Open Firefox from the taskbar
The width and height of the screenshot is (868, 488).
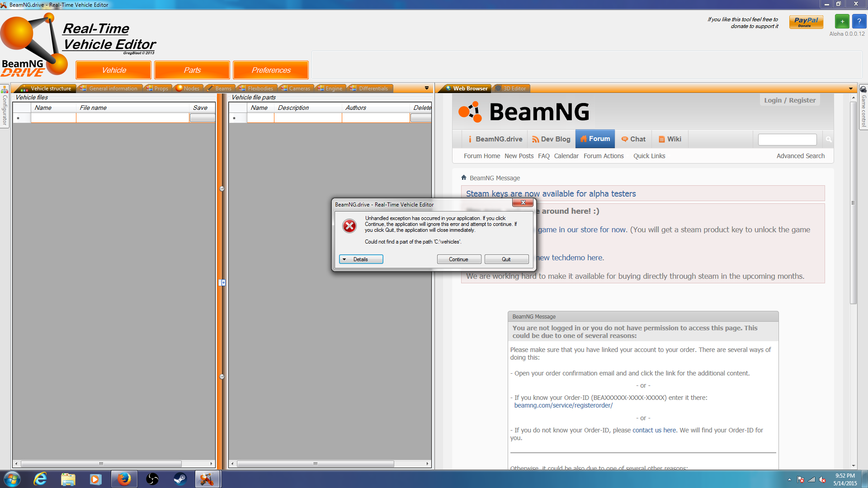click(x=124, y=479)
